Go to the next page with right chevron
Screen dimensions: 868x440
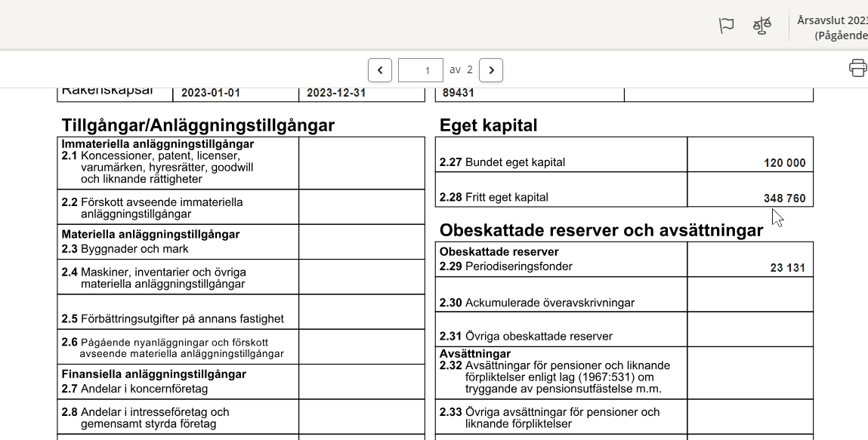click(491, 70)
